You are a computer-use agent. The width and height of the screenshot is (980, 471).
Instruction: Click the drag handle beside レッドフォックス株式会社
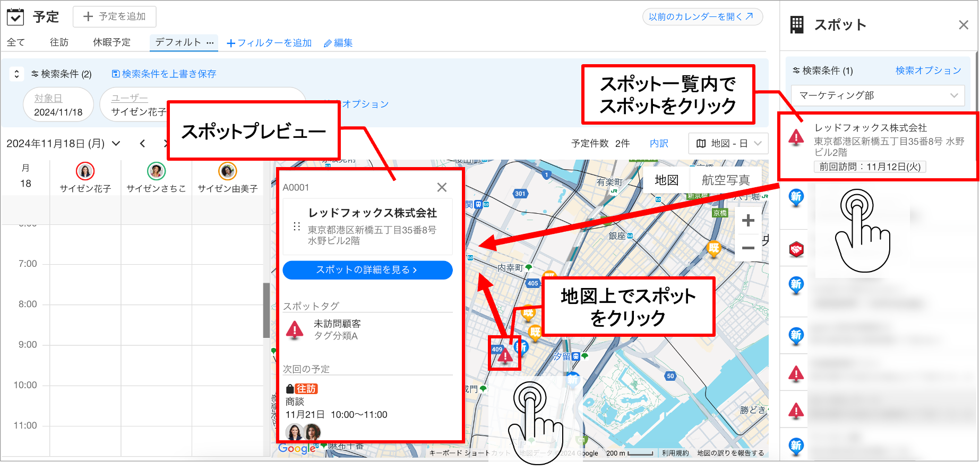click(297, 226)
